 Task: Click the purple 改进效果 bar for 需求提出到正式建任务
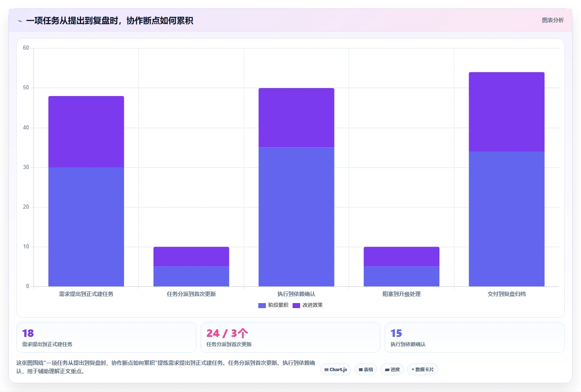point(86,132)
